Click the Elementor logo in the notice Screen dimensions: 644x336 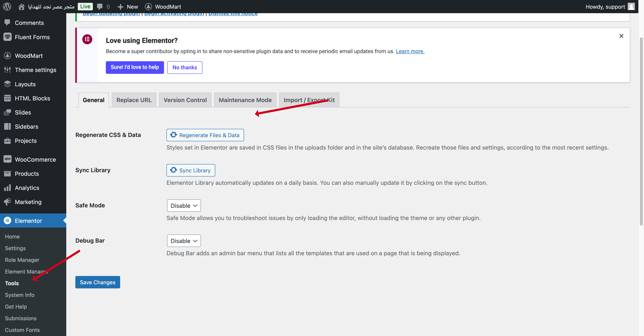tap(87, 39)
